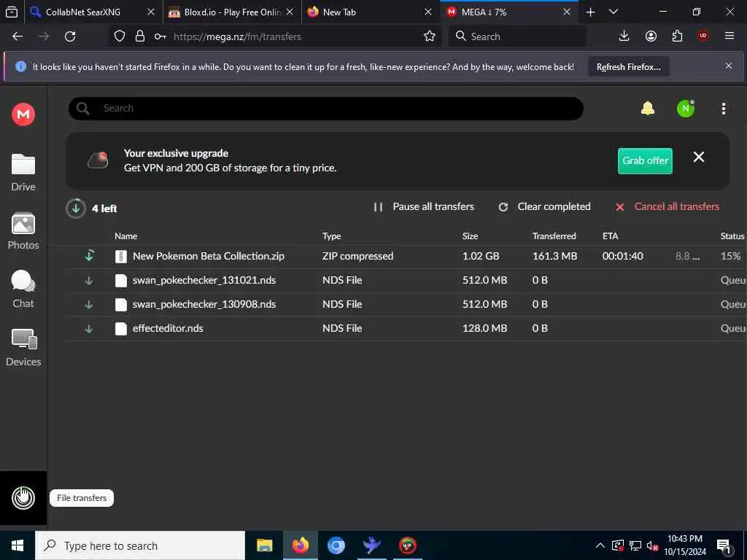Open the Chat section
The image size is (747, 560).
[x=23, y=289]
